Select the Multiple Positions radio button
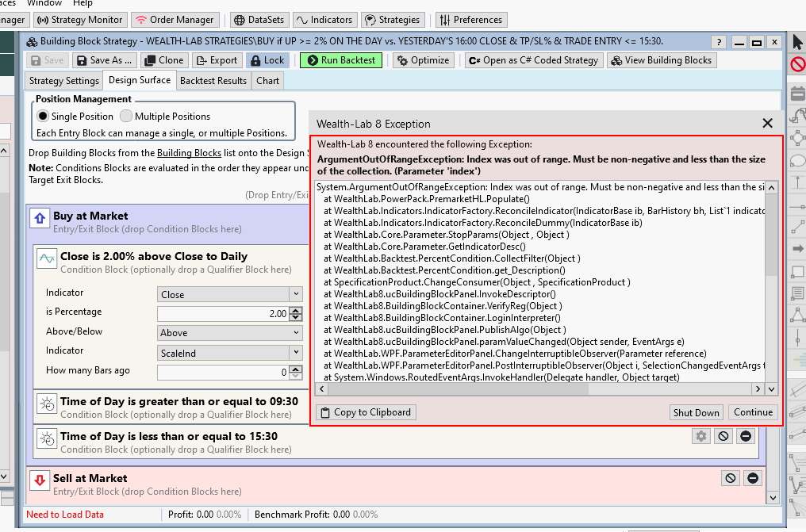806x532 pixels. click(126, 116)
